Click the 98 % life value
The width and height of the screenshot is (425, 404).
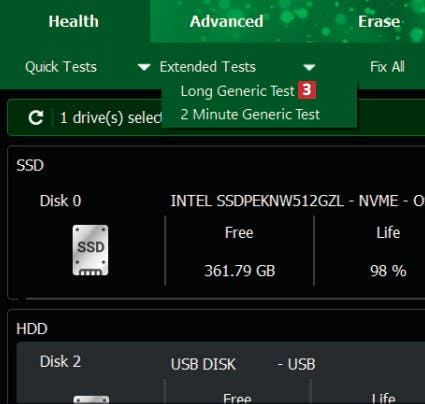(x=388, y=271)
